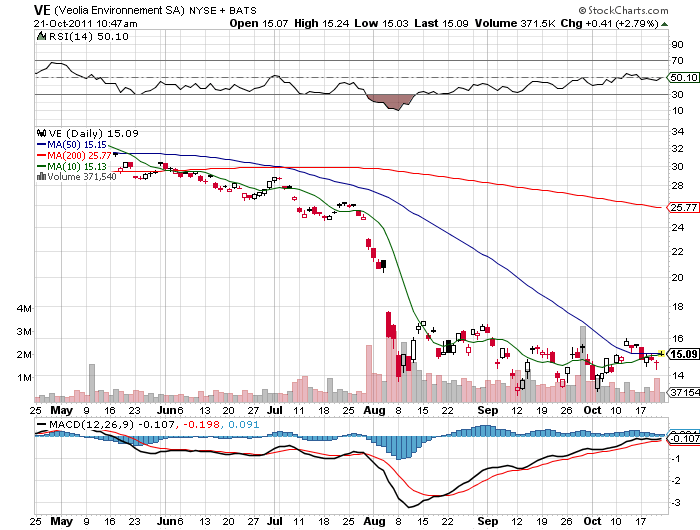
Task: Click the candlestick icon beside VE (Daily)
Action: (x=42, y=133)
